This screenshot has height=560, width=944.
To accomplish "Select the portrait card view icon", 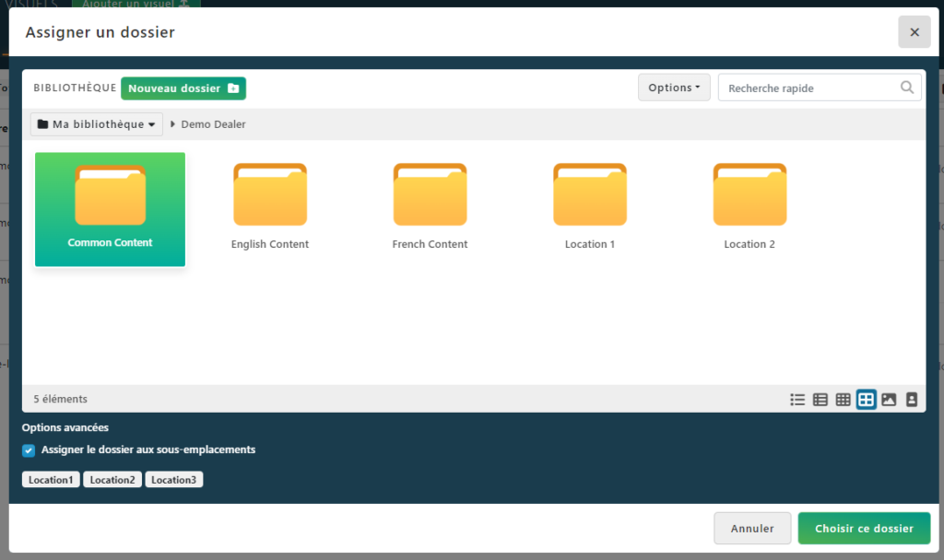I will coord(912,400).
